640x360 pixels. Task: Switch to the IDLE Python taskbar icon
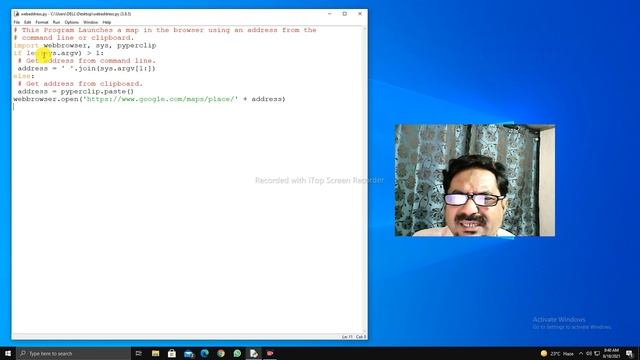click(253, 353)
